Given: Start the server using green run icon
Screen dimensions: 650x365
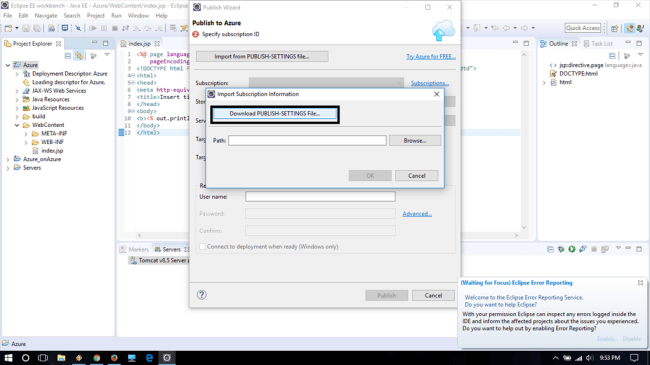Looking at the screenshot, I should pyautogui.click(x=572, y=249).
